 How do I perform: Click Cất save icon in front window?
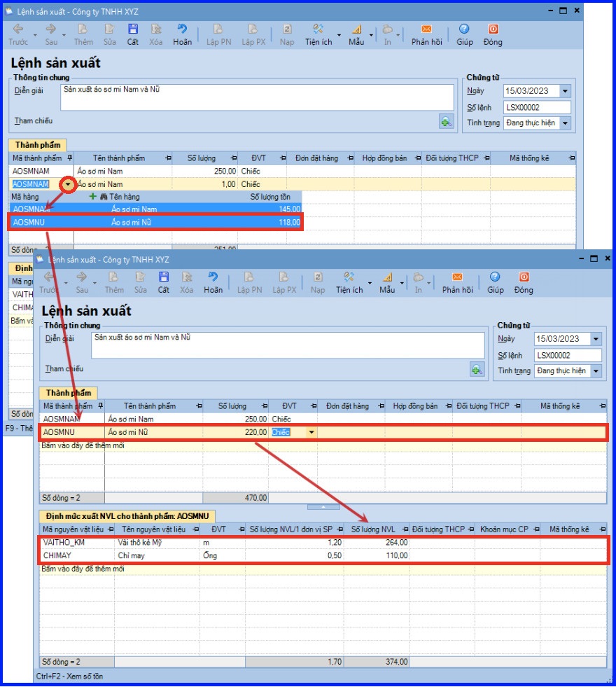(x=164, y=277)
